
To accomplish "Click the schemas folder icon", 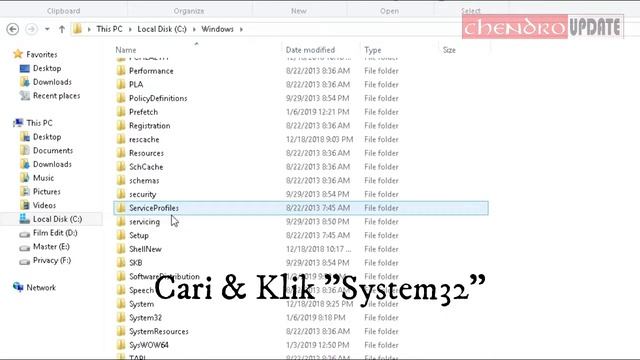I will click(x=121, y=180).
